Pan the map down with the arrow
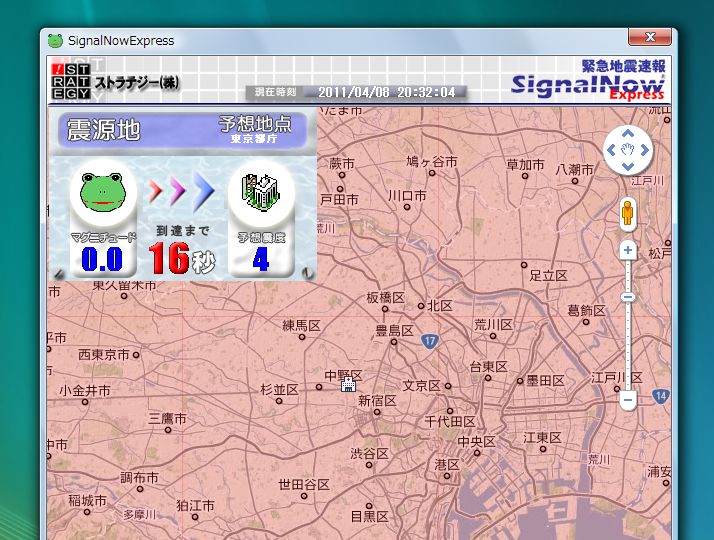This screenshot has height=540, width=714. 628,167
